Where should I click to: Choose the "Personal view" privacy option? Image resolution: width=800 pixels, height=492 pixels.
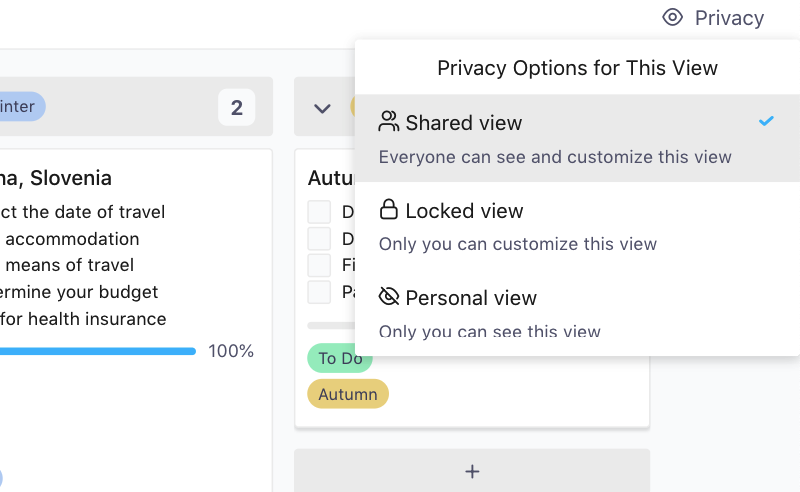(x=471, y=298)
